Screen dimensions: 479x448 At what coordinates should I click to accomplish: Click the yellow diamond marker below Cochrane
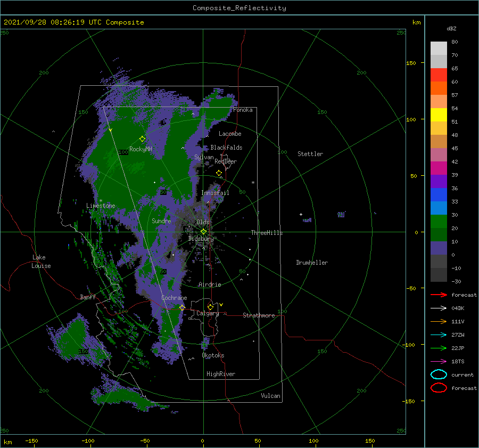(x=182, y=307)
